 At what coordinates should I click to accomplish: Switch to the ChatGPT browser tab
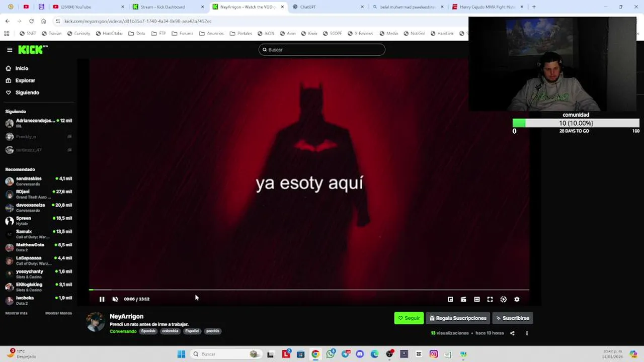(328, 7)
